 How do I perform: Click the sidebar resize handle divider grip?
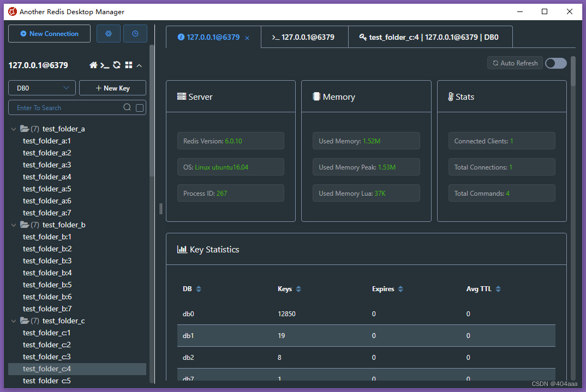point(161,209)
